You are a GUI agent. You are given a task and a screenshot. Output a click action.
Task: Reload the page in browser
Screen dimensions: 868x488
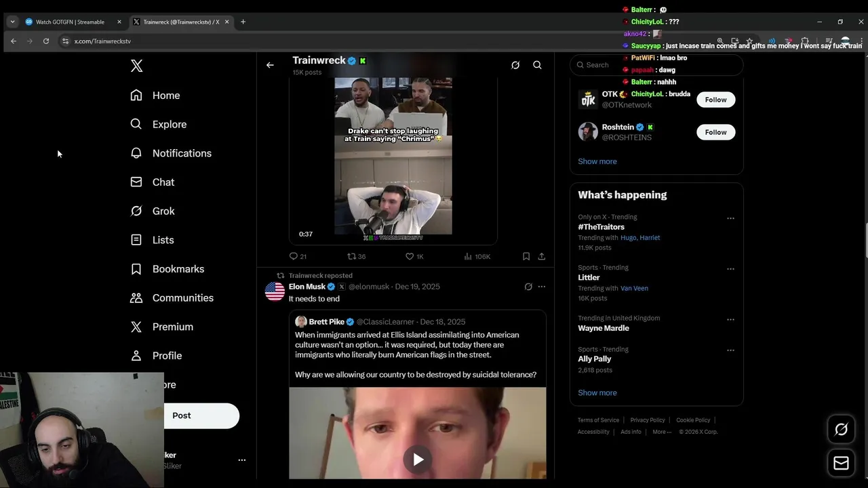coord(46,41)
